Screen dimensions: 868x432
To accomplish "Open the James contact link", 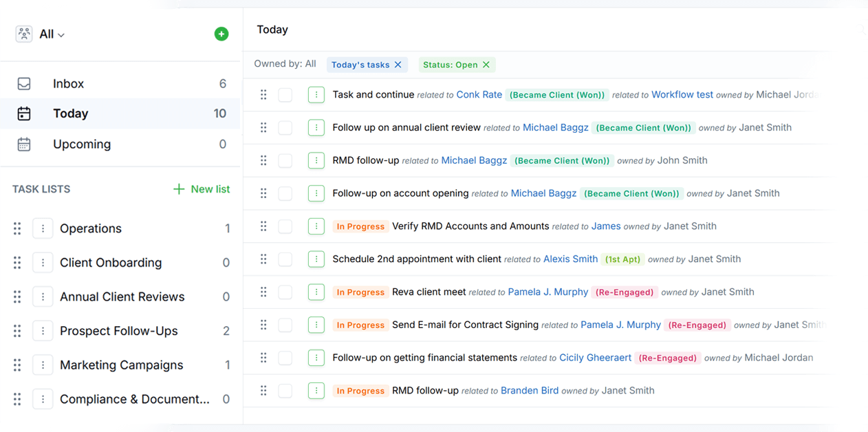I will pos(606,226).
